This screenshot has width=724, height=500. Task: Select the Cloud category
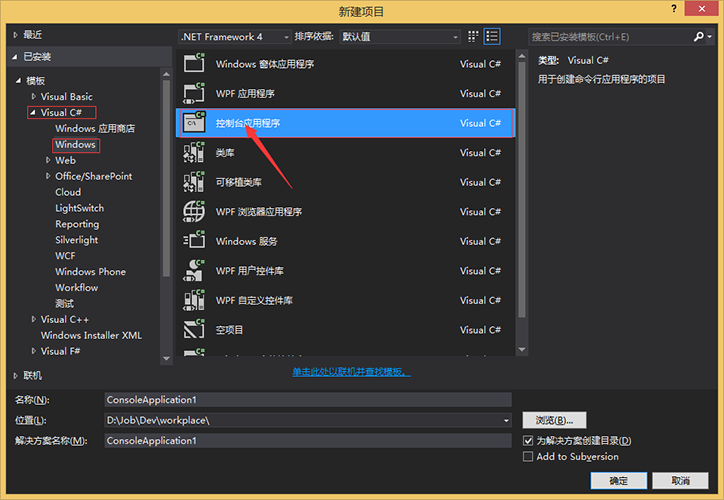point(68,192)
